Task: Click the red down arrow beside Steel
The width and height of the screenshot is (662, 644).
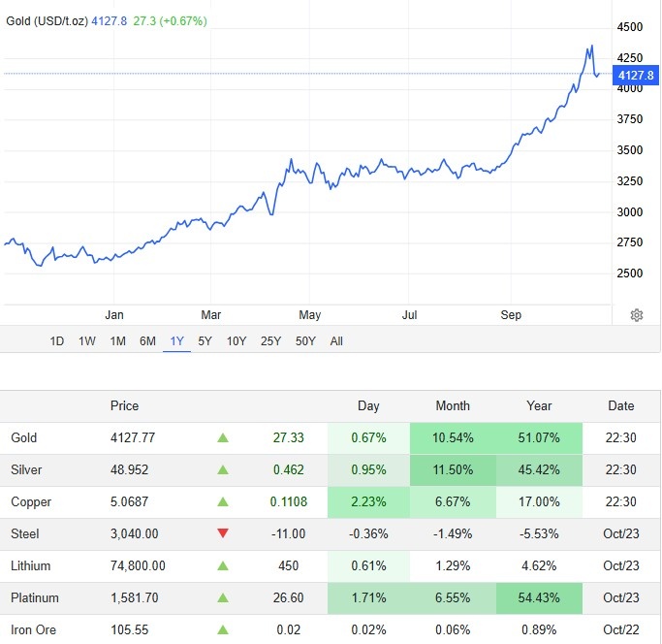Action: pos(223,533)
